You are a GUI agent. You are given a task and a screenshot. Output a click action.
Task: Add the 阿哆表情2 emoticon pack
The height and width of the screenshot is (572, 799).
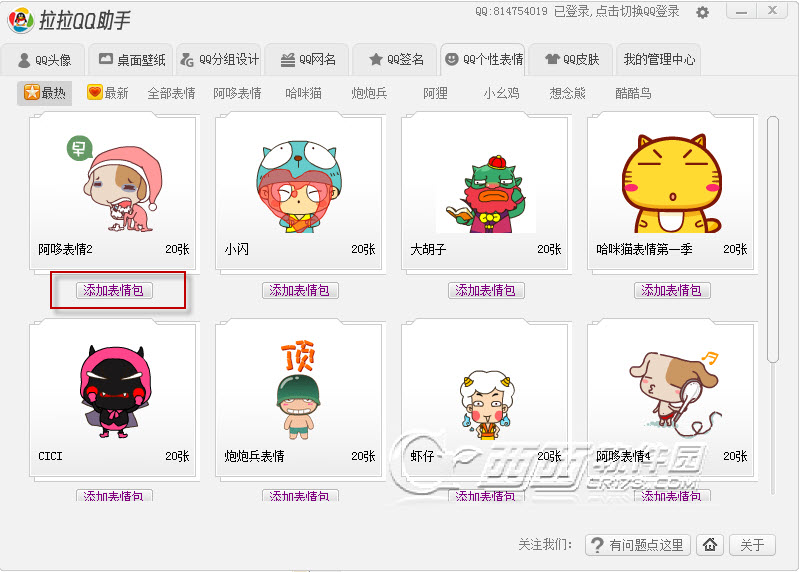pyautogui.click(x=114, y=290)
